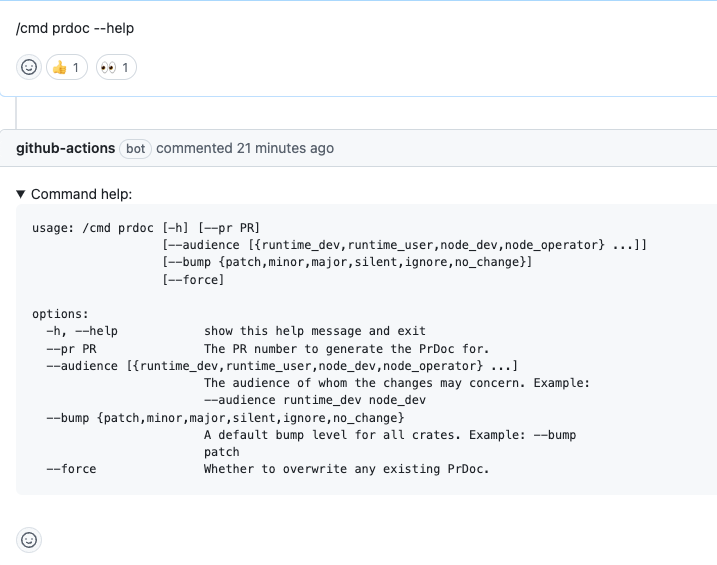Toggle the eyes reaction
Viewport: 717px width, 565px height.
pyautogui.click(x=116, y=67)
